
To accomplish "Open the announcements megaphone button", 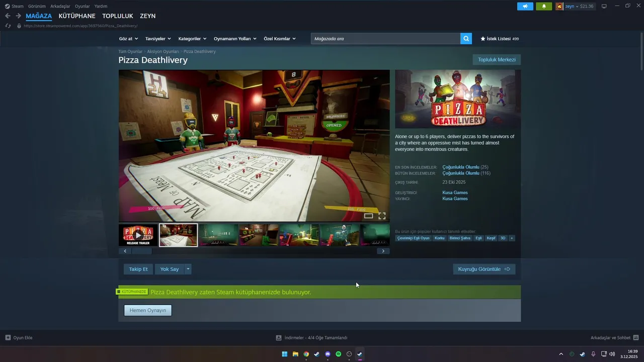I will pos(525,6).
